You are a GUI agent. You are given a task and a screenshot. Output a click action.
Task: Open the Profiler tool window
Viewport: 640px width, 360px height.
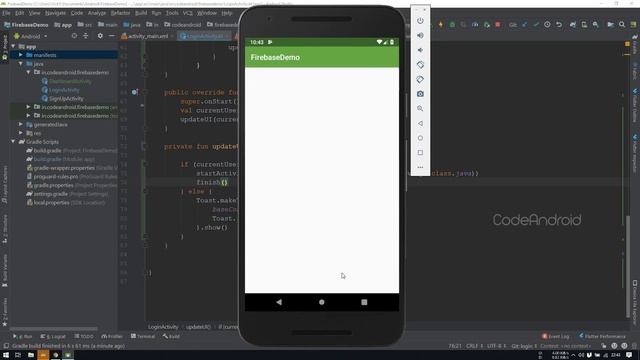[x=112, y=336]
